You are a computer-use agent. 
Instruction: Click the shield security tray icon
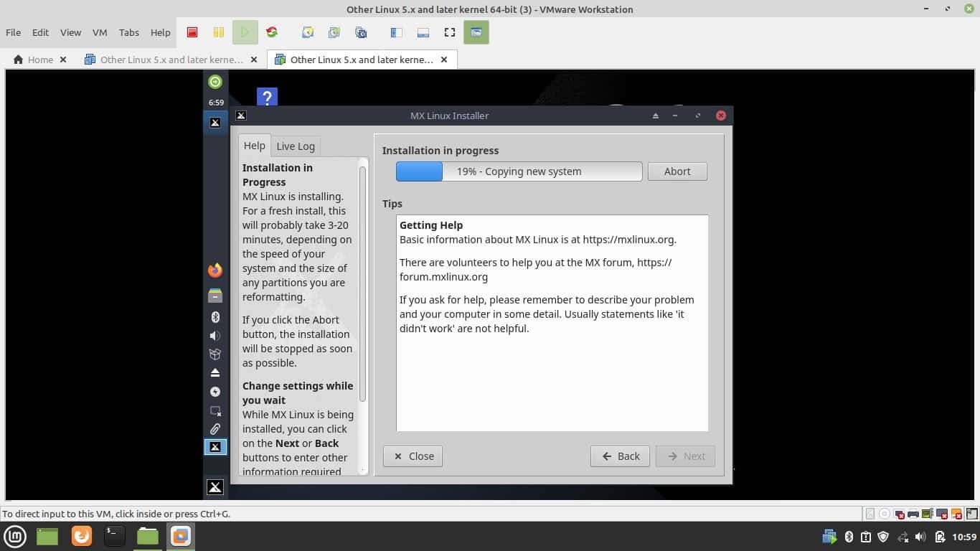coord(884,537)
